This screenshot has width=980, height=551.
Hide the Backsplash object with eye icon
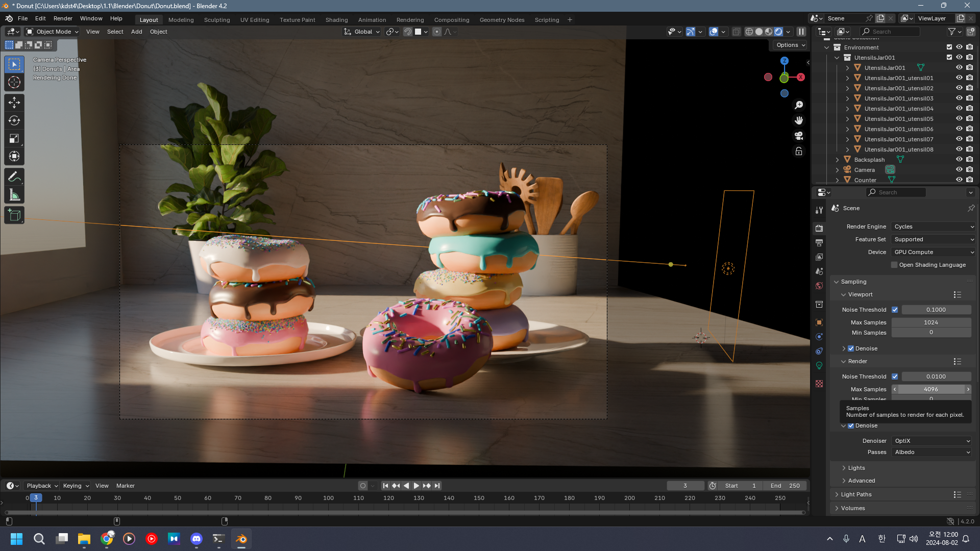[x=959, y=160]
